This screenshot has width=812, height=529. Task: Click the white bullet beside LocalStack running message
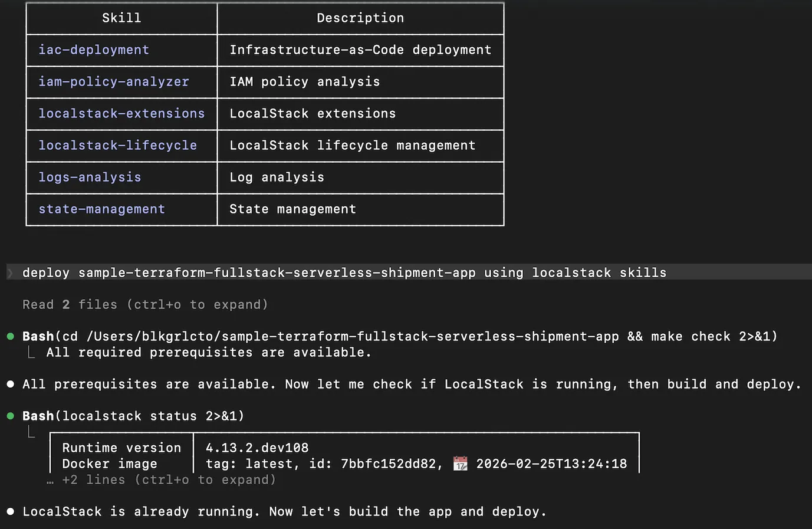11,511
